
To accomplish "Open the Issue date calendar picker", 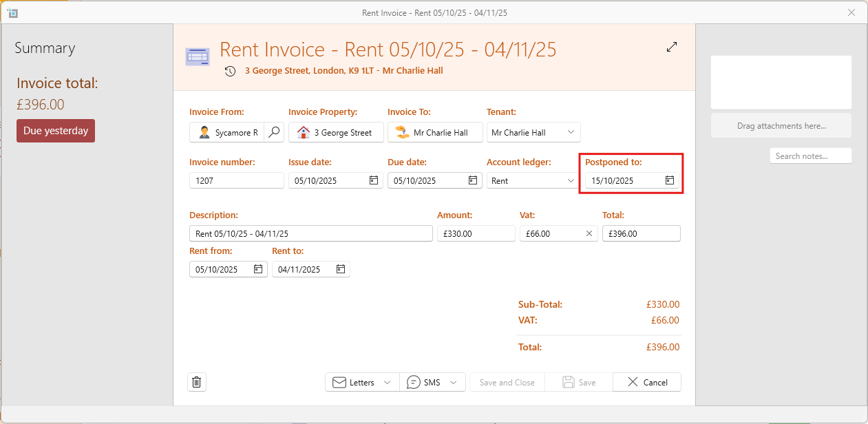I will [374, 180].
